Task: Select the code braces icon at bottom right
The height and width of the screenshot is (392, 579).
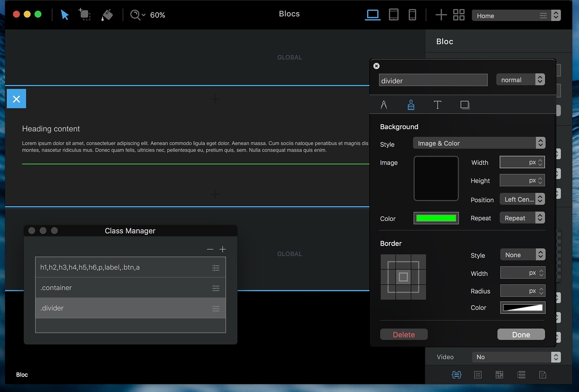Action: point(456,375)
